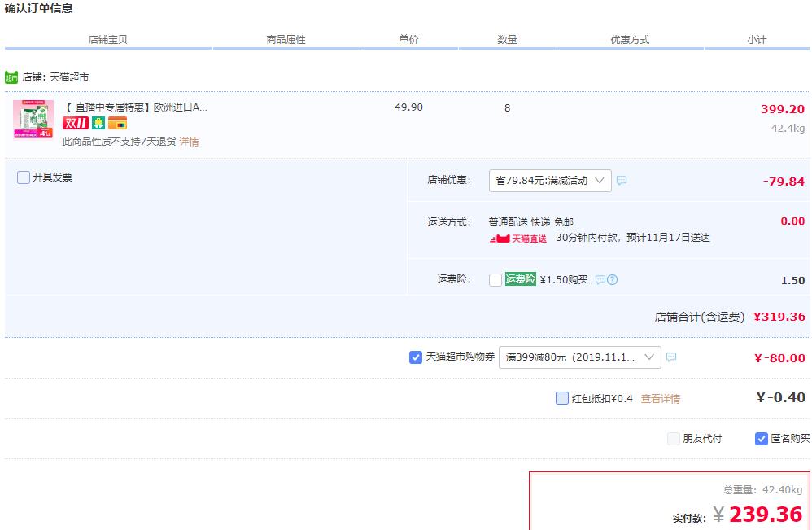Viewport: 812px width, 530px height.
Task: Click the 总重量: 42.40kg text
Action: pos(763,489)
